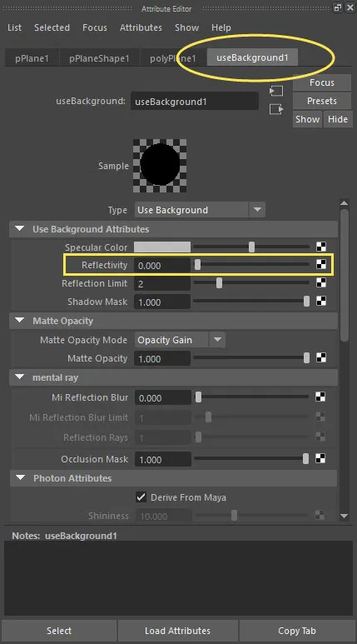357x644 pixels.
Task: Click the Shadow Mask slider handle
Action: pyautogui.click(x=306, y=302)
